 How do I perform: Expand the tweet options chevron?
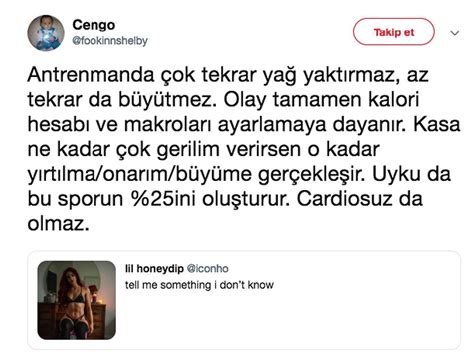click(455, 33)
